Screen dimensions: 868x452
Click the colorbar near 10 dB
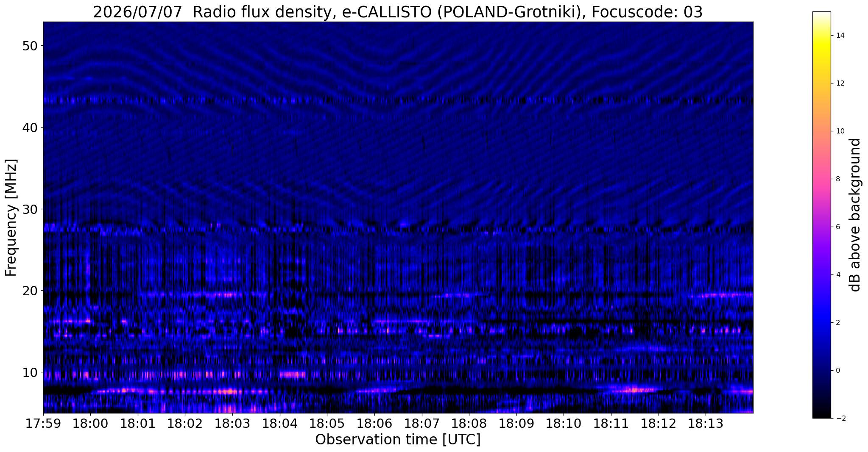coord(821,131)
